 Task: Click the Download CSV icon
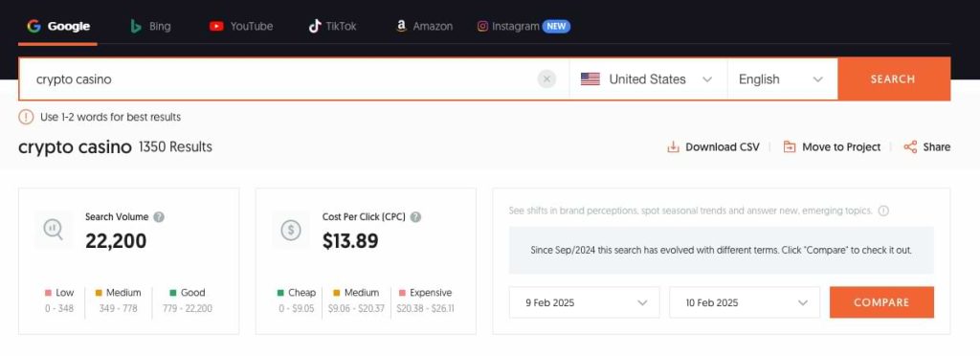(x=673, y=147)
